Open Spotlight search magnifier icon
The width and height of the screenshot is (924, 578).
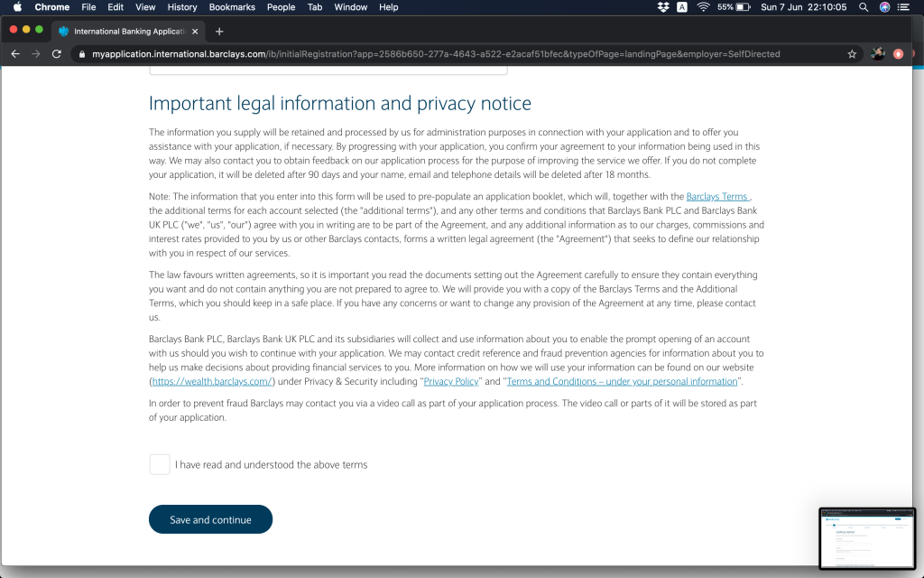point(864,7)
